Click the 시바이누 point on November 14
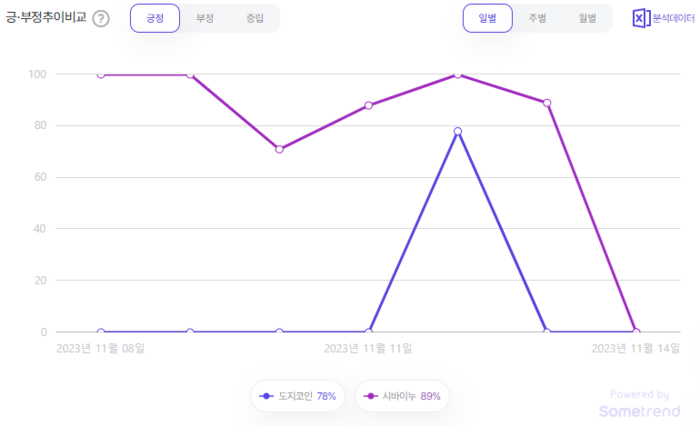Viewport: 700px width, 426px height. point(636,332)
